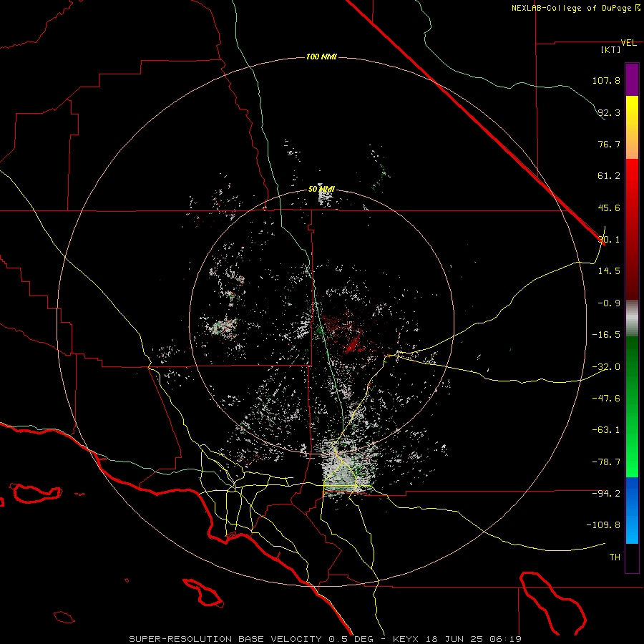Click the product title caption at the bottom
This screenshot has height=644, width=644.
(326, 639)
